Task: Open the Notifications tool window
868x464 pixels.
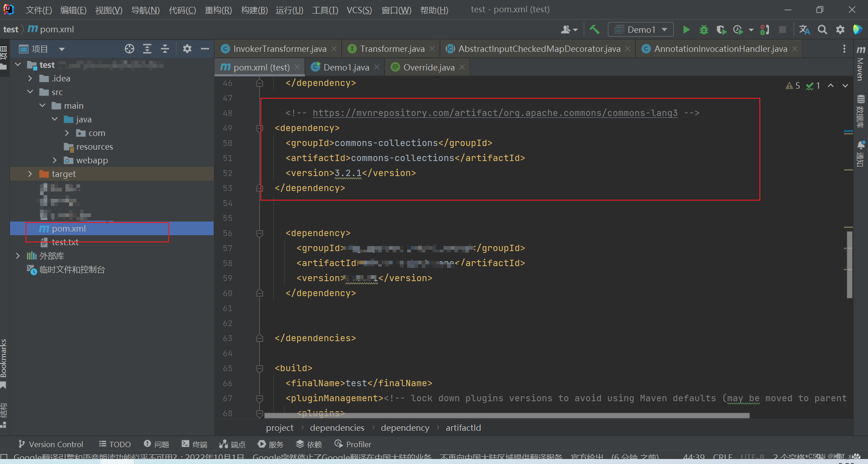Action: coord(860,154)
